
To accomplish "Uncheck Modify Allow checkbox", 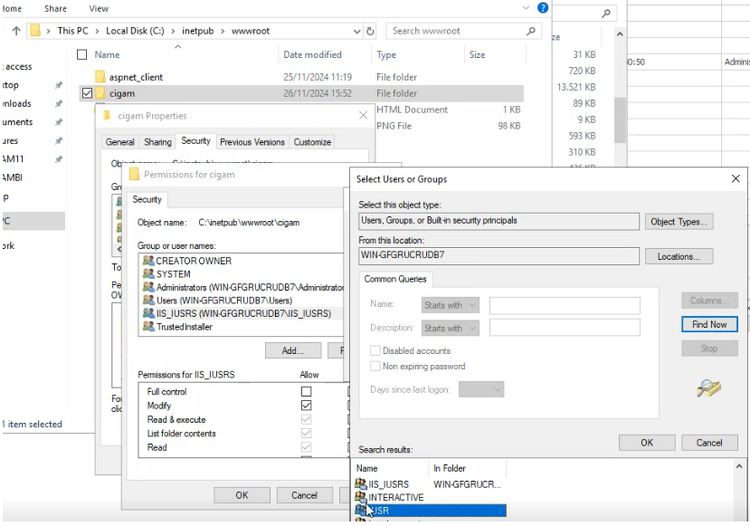I will pyautogui.click(x=306, y=405).
